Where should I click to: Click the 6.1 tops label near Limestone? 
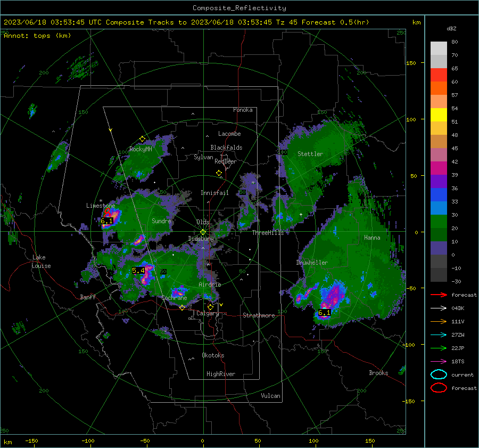(x=106, y=221)
